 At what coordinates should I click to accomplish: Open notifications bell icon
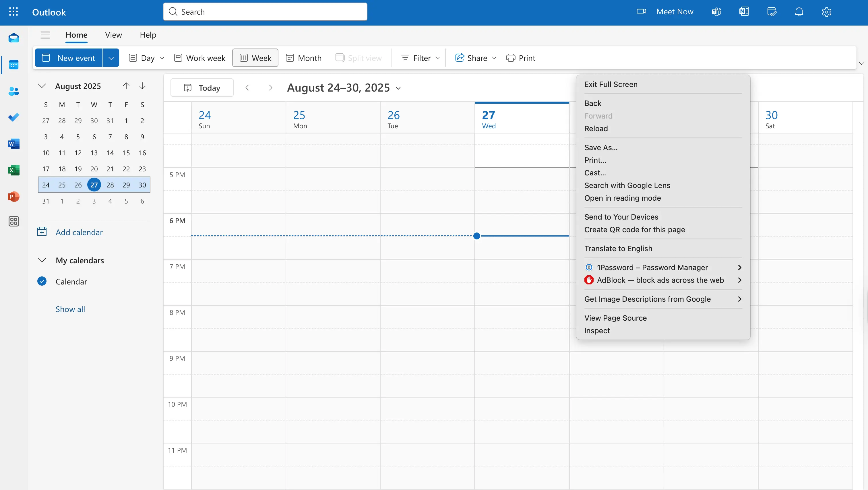pyautogui.click(x=799, y=12)
